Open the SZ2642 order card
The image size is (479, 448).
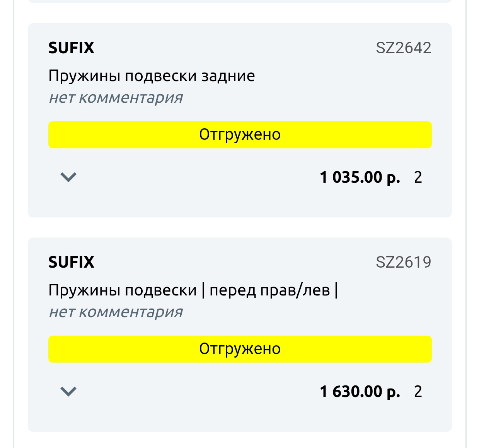pos(239,119)
